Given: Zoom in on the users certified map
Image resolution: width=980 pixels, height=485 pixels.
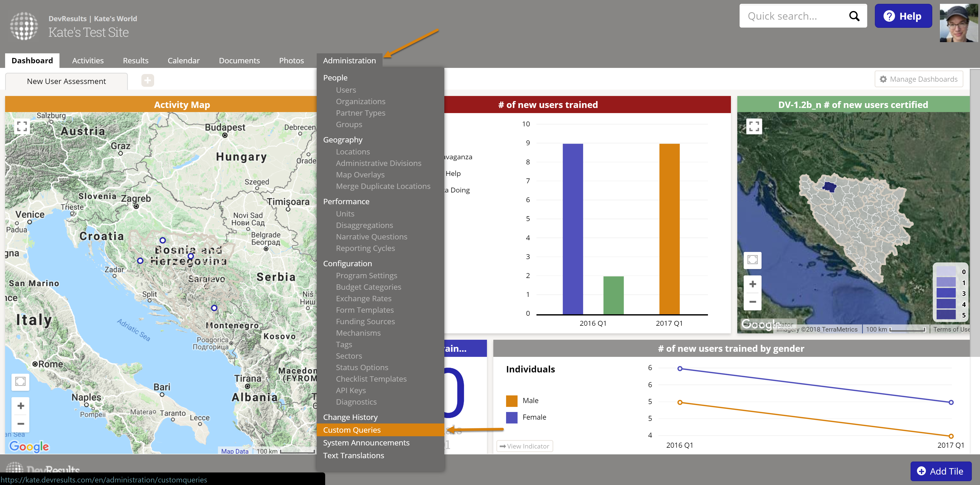Looking at the screenshot, I should coord(752,284).
